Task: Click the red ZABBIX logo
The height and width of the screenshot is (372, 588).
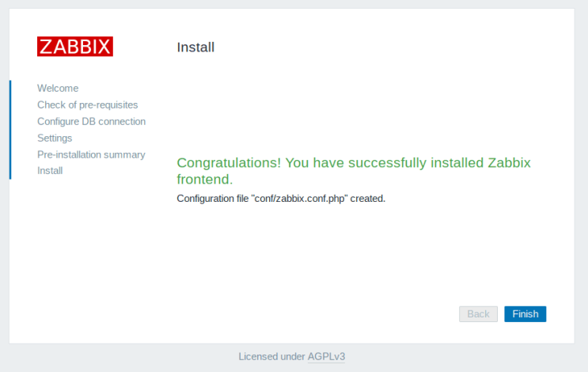Action: (x=75, y=47)
